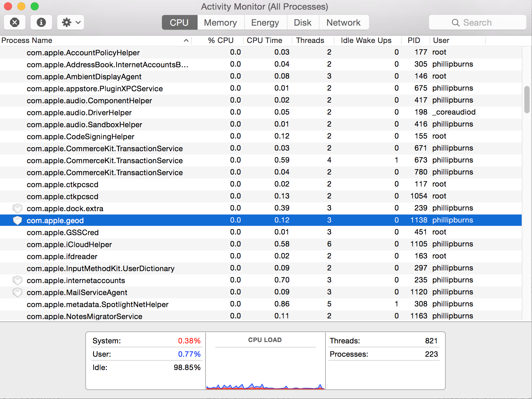Open the Inspect process info button
The height and width of the screenshot is (399, 532).
click(x=41, y=22)
